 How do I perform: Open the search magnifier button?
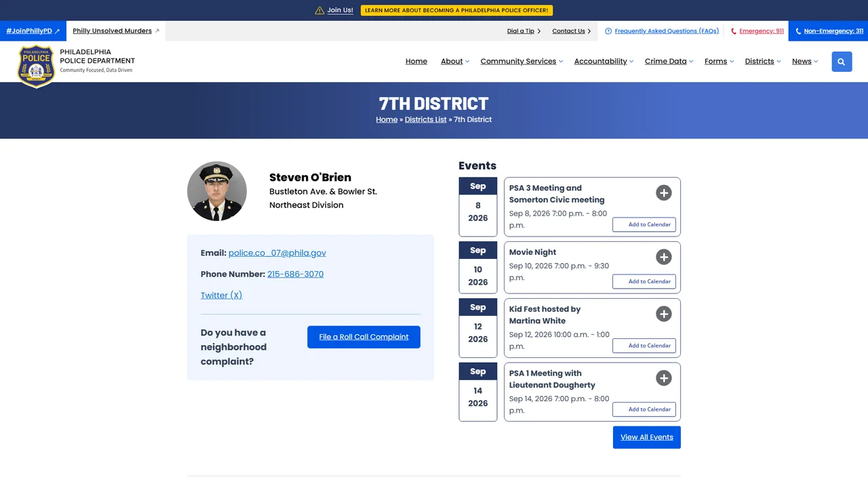coord(842,62)
